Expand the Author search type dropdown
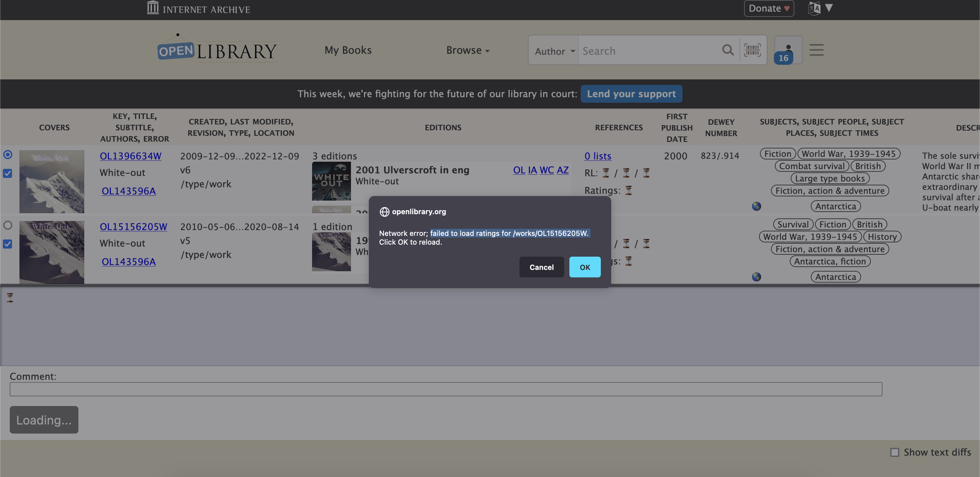Viewport: 980px width, 477px height. coord(554,51)
